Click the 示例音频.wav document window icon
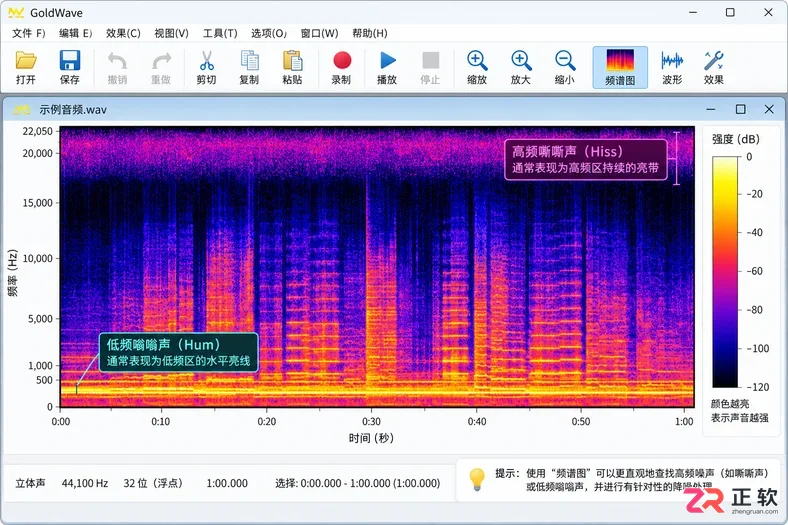 click(21, 110)
